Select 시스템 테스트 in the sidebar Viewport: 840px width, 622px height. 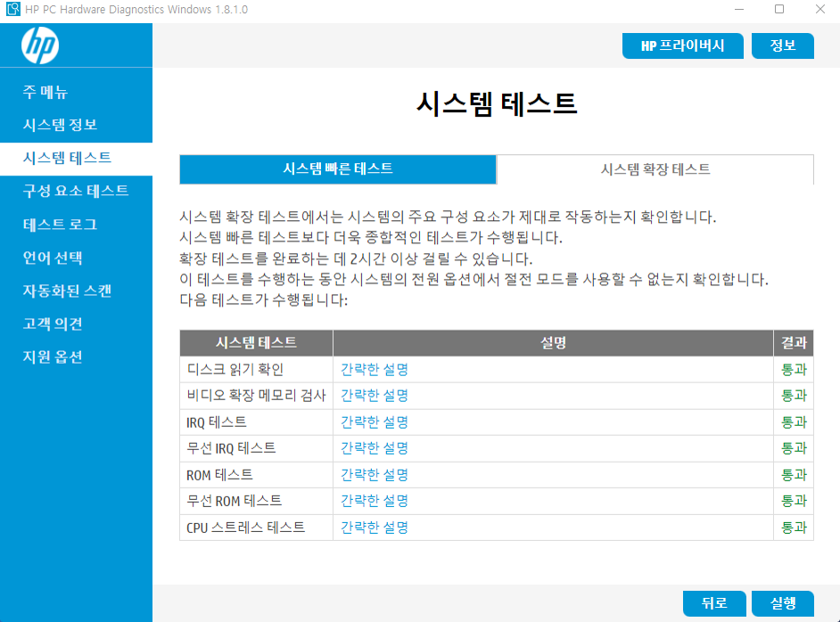pos(76,159)
